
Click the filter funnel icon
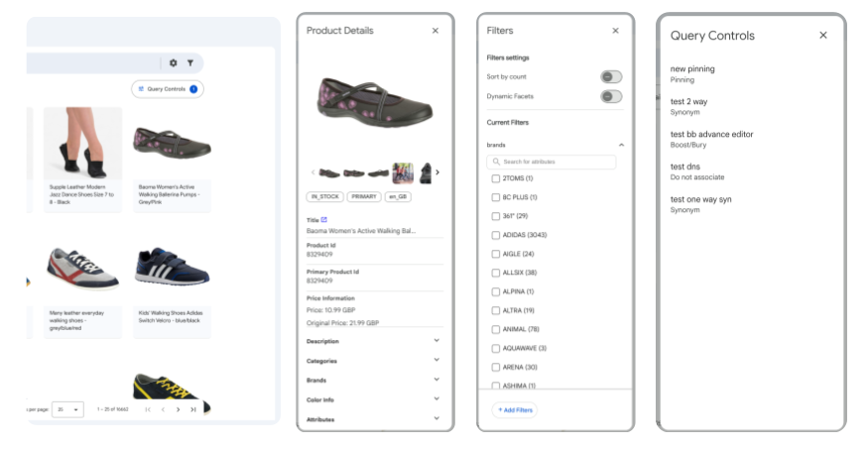pyautogui.click(x=189, y=63)
